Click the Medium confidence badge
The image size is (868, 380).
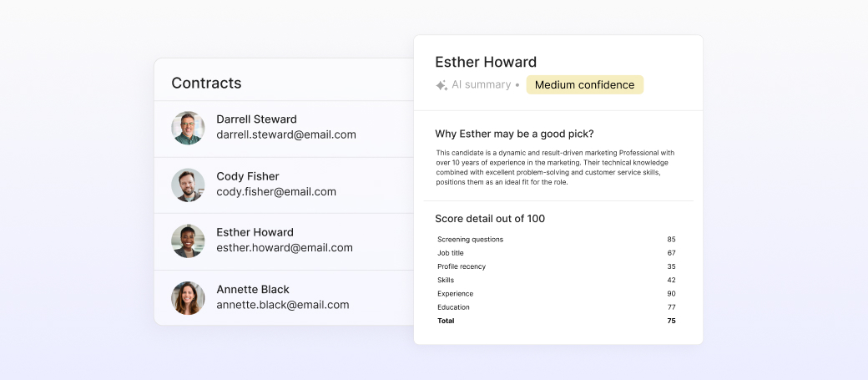click(584, 84)
